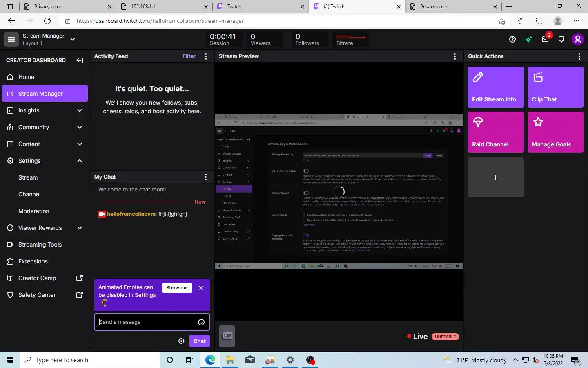
Task: Refresh the browser page
Action: pyautogui.click(x=47, y=21)
